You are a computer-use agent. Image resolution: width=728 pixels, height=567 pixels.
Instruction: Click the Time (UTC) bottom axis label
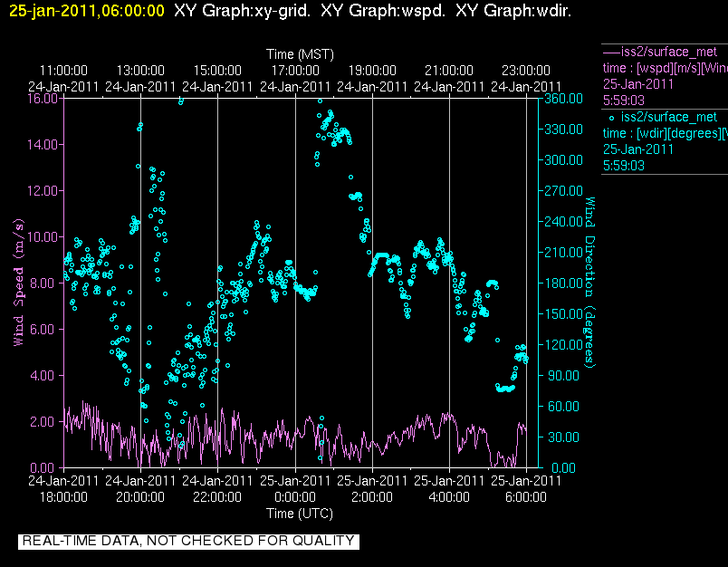point(300,514)
